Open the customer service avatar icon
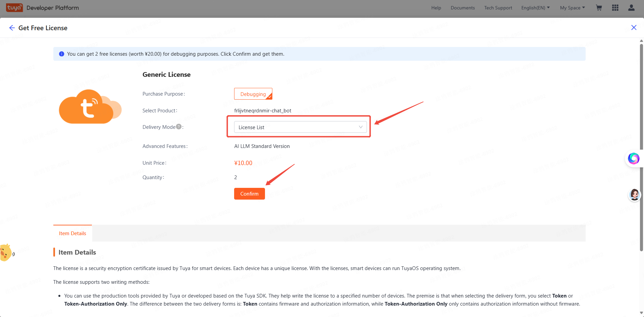The width and height of the screenshot is (644, 317). tap(635, 195)
